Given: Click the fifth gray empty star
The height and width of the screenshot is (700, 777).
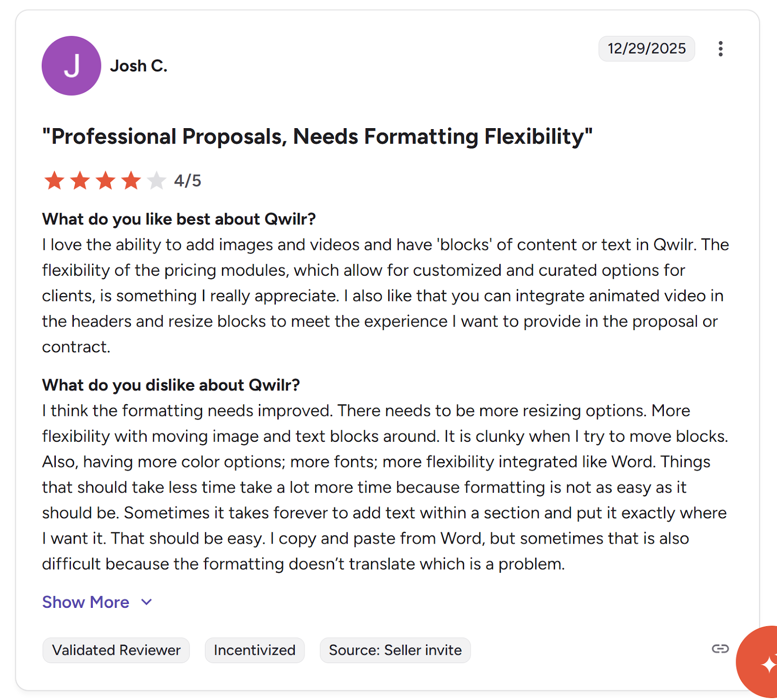Looking at the screenshot, I should point(156,181).
